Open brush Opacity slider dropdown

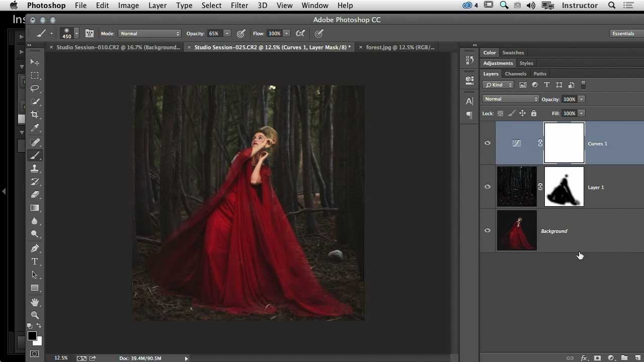[x=227, y=34]
